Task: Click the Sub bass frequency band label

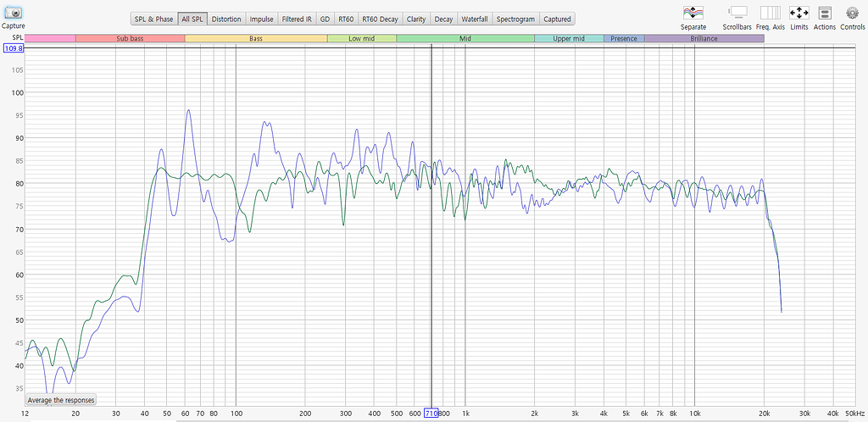Action: (x=130, y=39)
